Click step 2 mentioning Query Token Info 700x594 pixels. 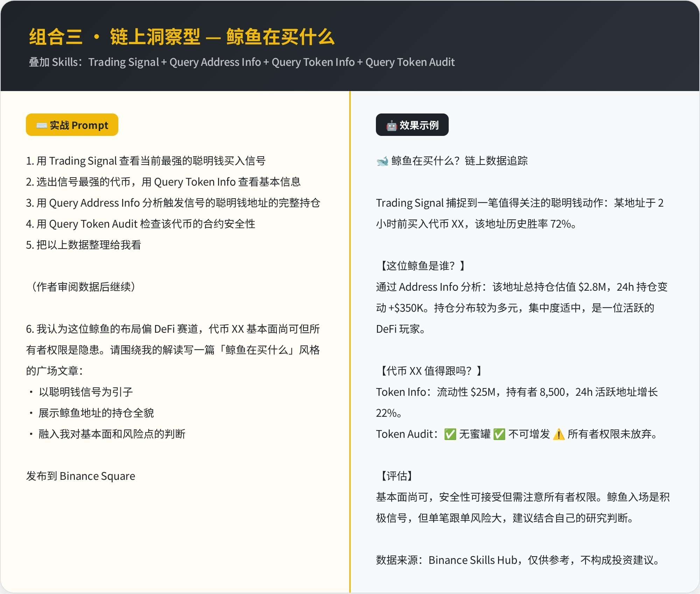point(163,182)
